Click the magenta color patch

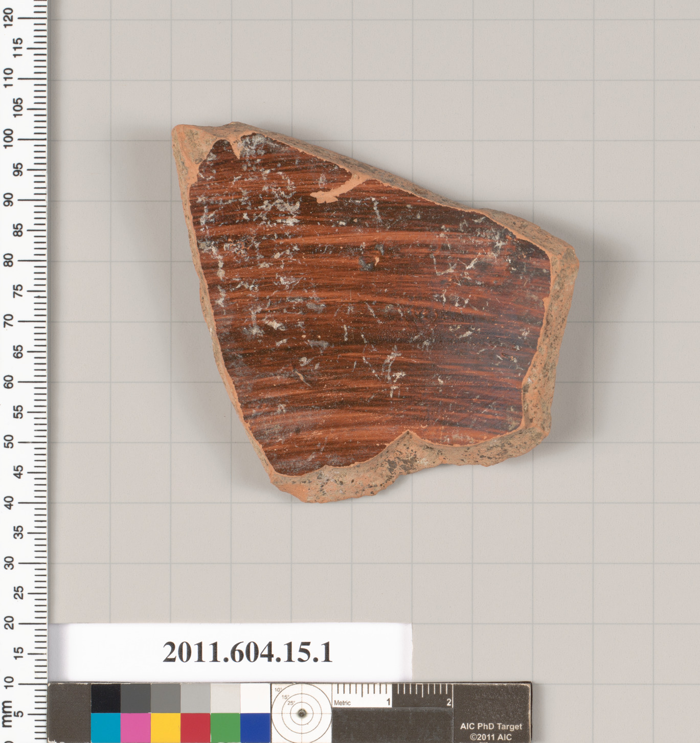pyautogui.click(x=136, y=728)
